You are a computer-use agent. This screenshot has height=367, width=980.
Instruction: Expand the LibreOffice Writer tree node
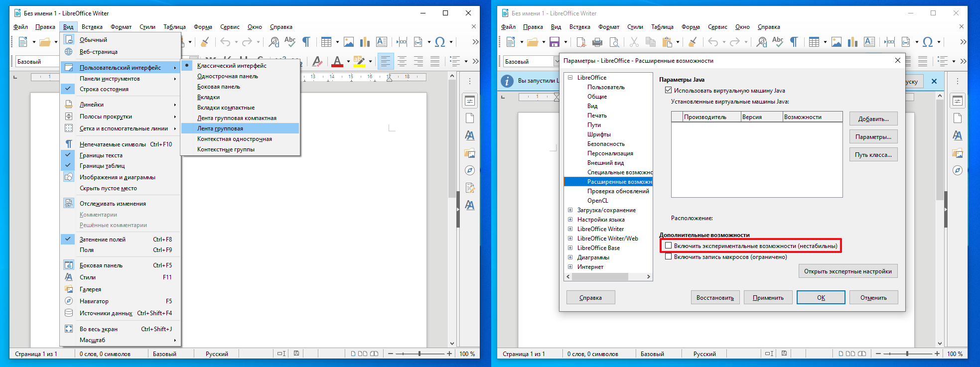click(x=570, y=229)
